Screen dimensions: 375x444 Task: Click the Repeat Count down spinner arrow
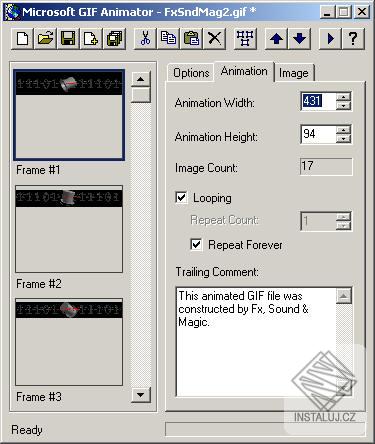pyautogui.click(x=343, y=225)
